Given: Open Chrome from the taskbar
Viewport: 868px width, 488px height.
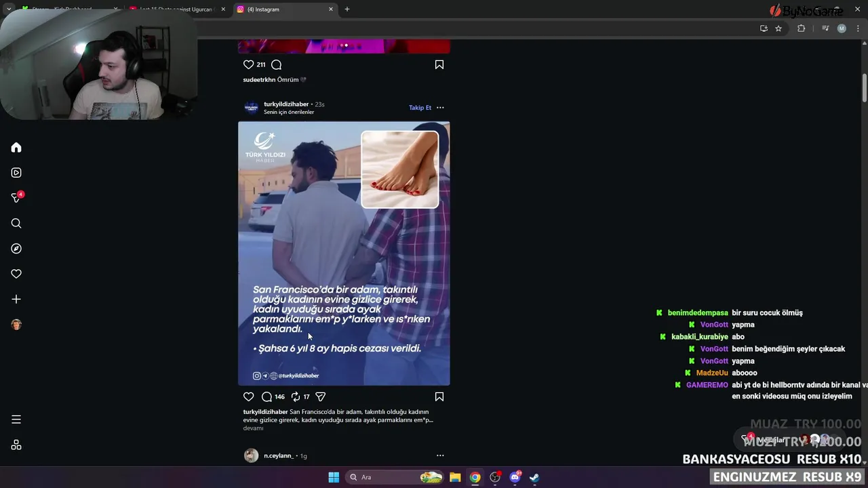Looking at the screenshot, I should point(475,477).
